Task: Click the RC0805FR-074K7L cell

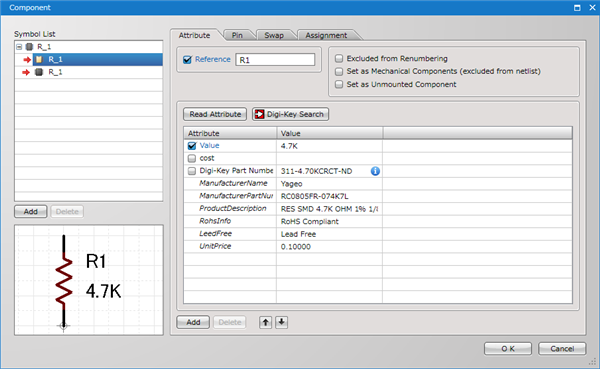Action: coord(329,196)
